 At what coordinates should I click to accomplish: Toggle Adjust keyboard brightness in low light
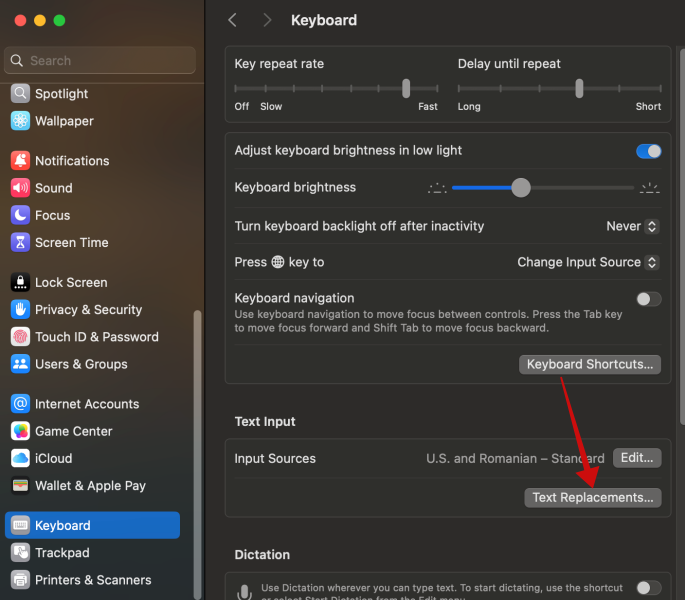click(x=648, y=151)
